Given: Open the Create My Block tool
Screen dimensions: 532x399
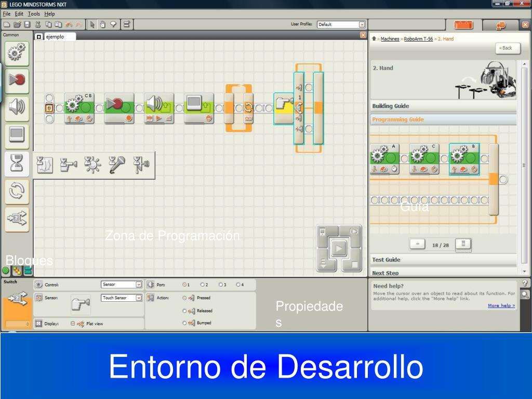Looking at the screenshot, I should pos(127,24).
